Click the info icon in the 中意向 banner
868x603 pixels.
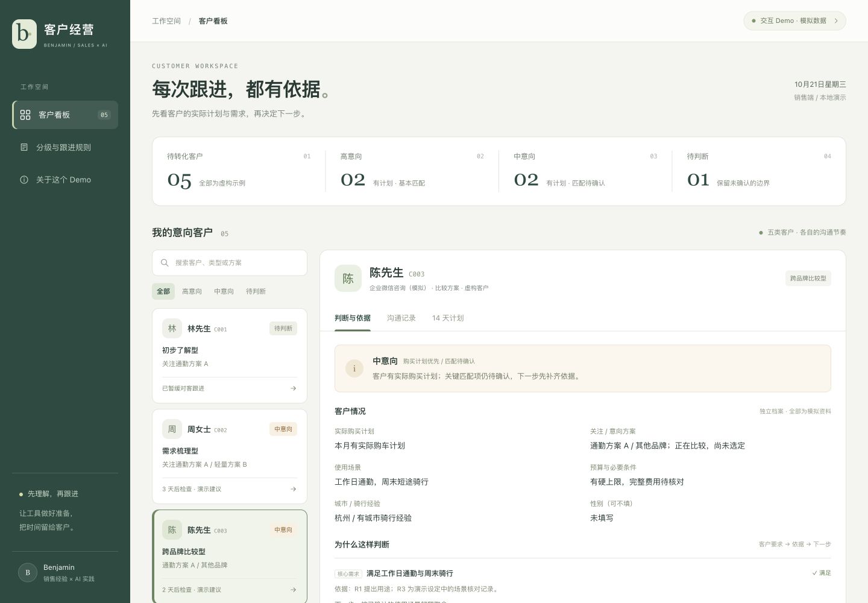click(x=354, y=368)
